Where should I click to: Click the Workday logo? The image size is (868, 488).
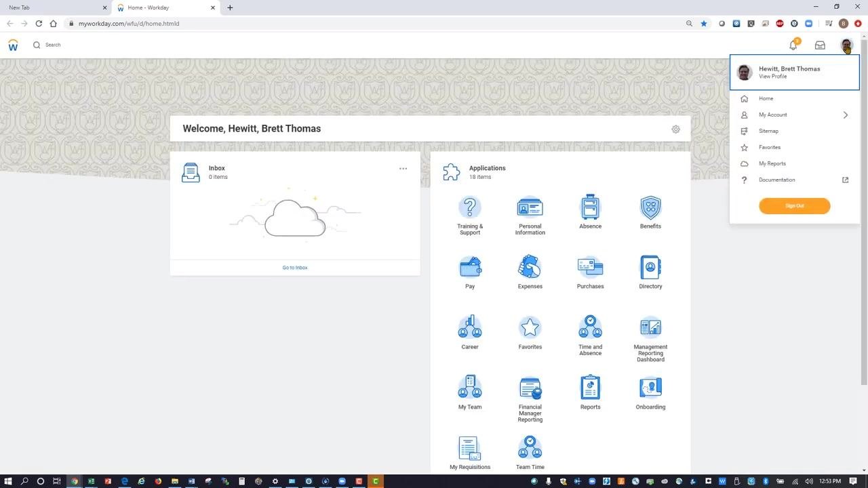13,45
